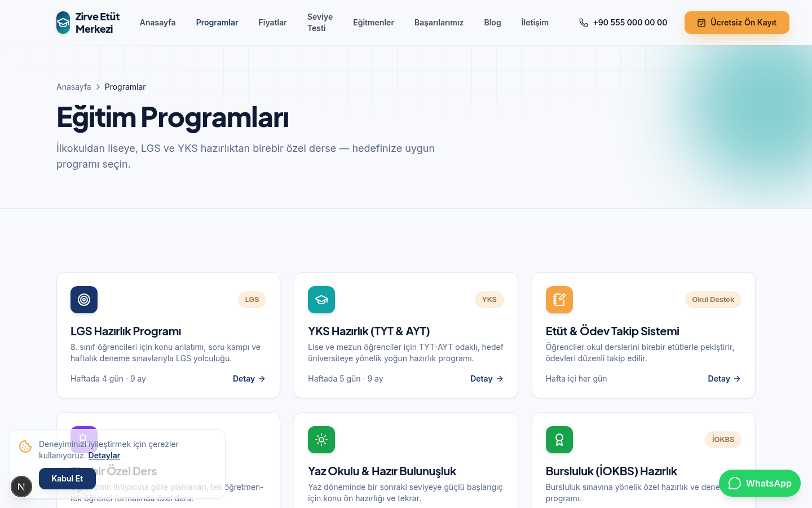
Task: Call the +90 555 000 00 00 link
Action: (623, 23)
